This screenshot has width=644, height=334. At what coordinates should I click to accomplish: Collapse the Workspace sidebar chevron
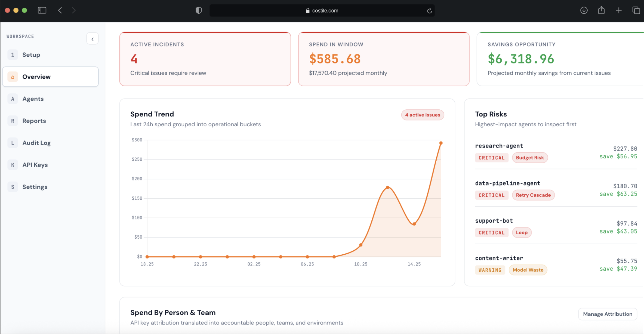point(92,39)
